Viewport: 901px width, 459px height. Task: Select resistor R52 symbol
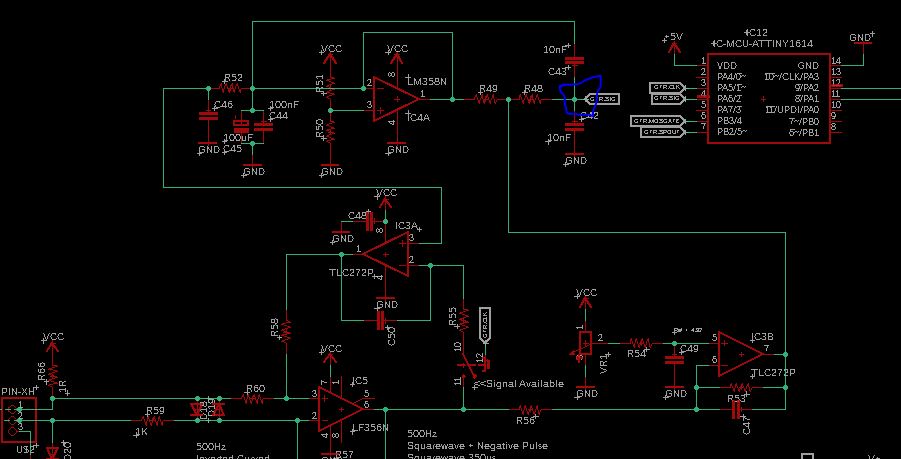tap(230, 88)
